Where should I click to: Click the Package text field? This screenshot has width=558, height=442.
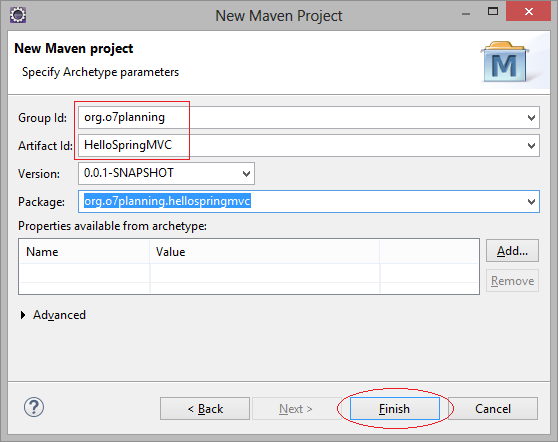pyautogui.click(x=301, y=202)
